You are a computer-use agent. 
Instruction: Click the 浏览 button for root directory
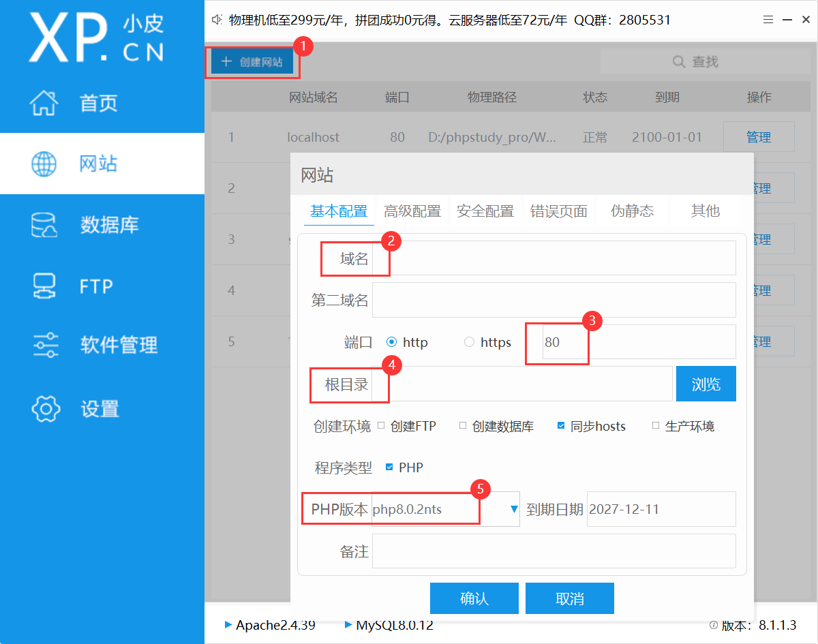(x=706, y=384)
